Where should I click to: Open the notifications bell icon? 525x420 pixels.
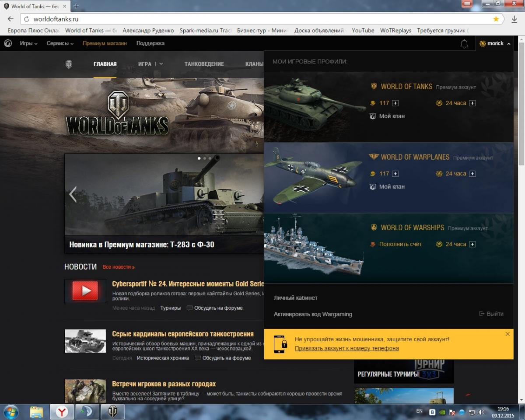(464, 44)
